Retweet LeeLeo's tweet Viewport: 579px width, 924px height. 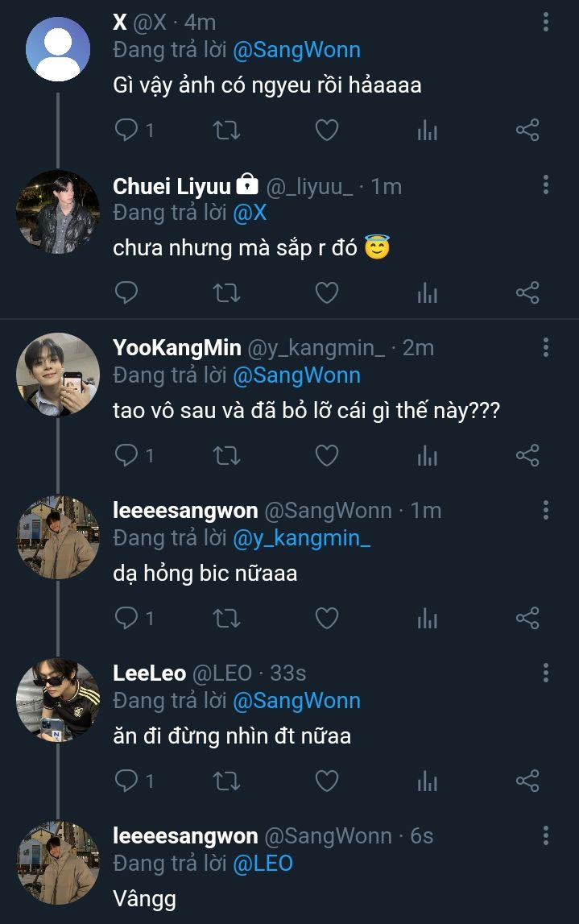(226, 781)
